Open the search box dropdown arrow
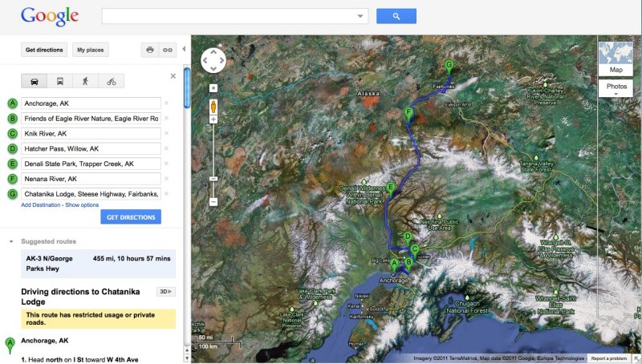The image size is (642, 364). [x=360, y=16]
